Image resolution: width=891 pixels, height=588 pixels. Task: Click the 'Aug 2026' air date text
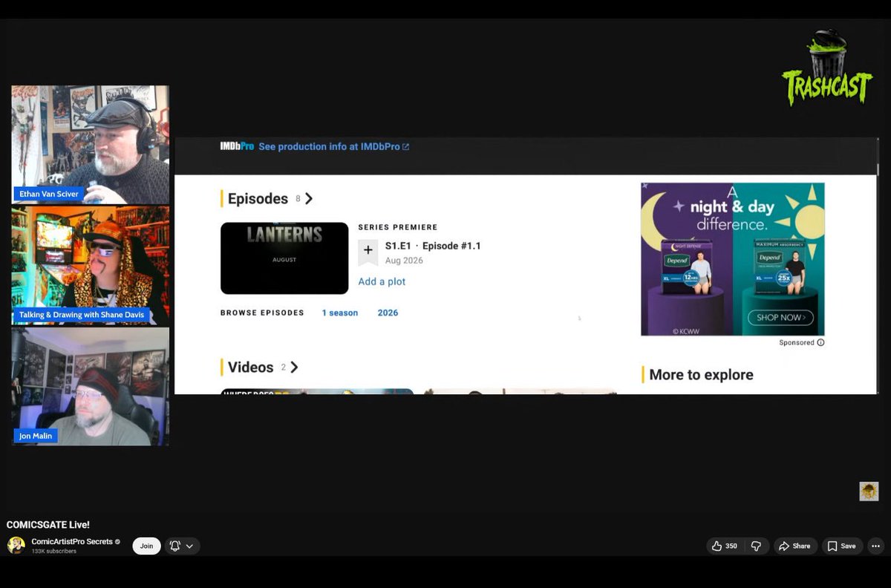point(404,261)
